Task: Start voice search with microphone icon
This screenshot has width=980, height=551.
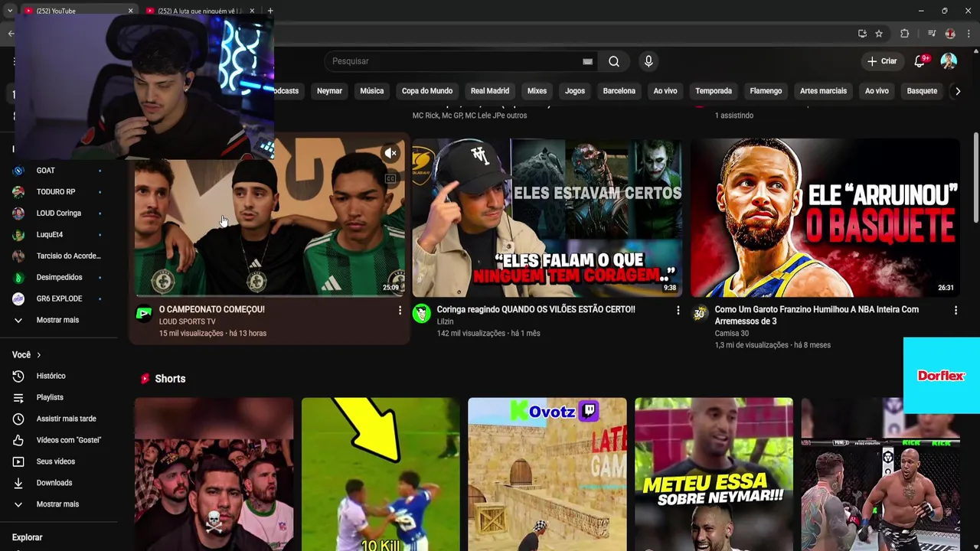Action: click(x=648, y=61)
